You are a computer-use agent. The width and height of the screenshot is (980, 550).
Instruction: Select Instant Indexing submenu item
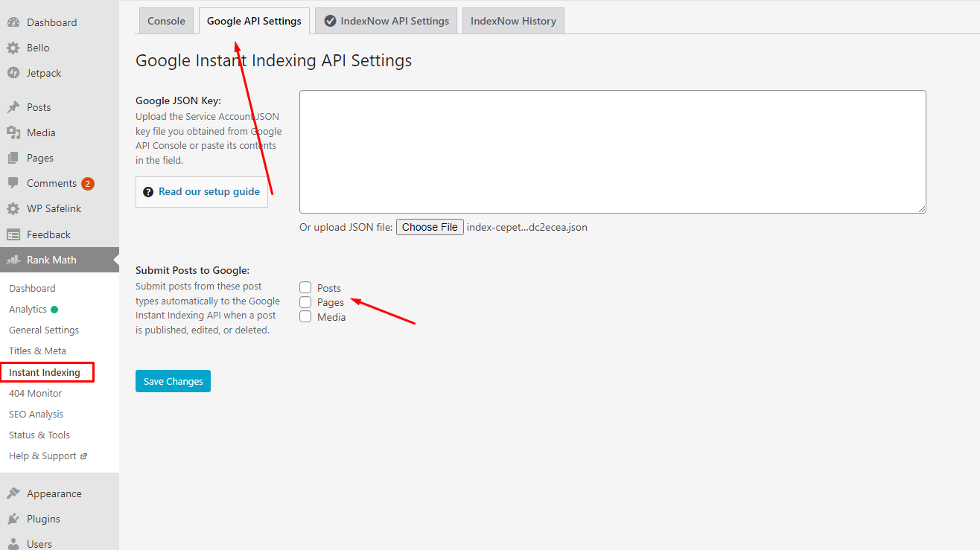pyautogui.click(x=45, y=372)
